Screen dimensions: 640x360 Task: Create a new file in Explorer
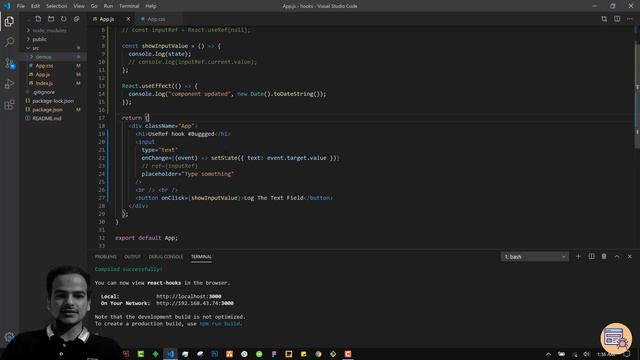tap(38, 19)
